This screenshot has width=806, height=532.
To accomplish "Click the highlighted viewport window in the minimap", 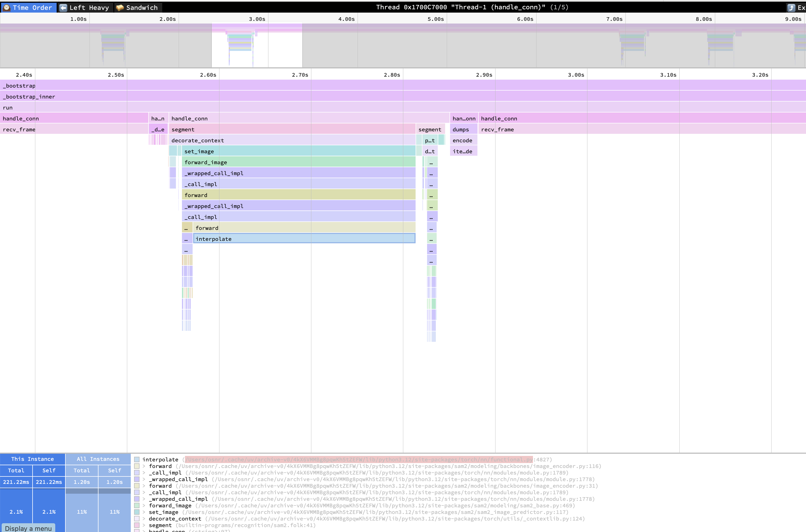I will (x=257, y=45).
